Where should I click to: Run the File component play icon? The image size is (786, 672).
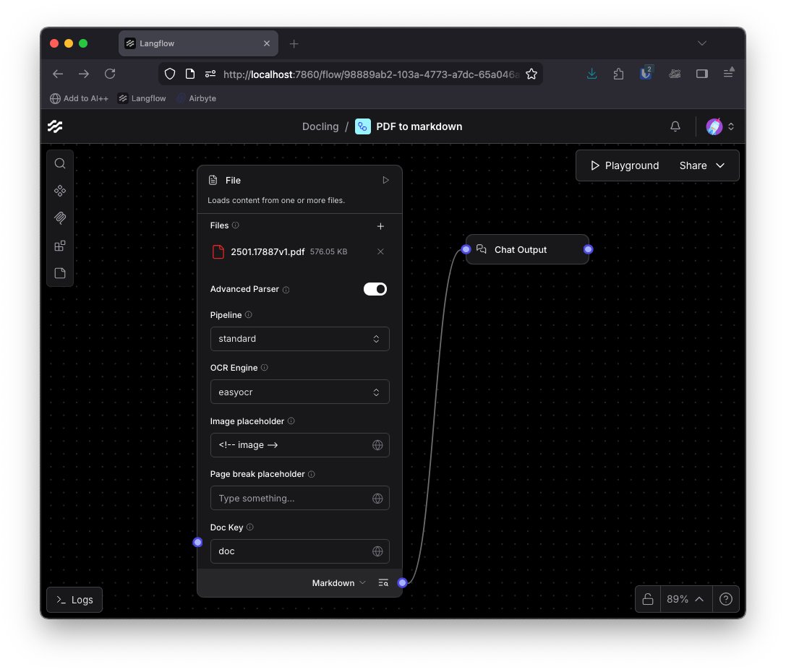click(x=385, y=180)
